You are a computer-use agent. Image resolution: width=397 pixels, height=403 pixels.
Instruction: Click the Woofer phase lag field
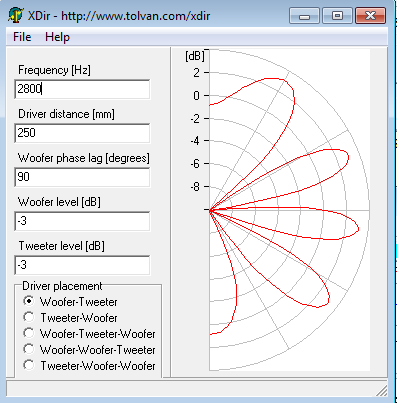point(82,177)
